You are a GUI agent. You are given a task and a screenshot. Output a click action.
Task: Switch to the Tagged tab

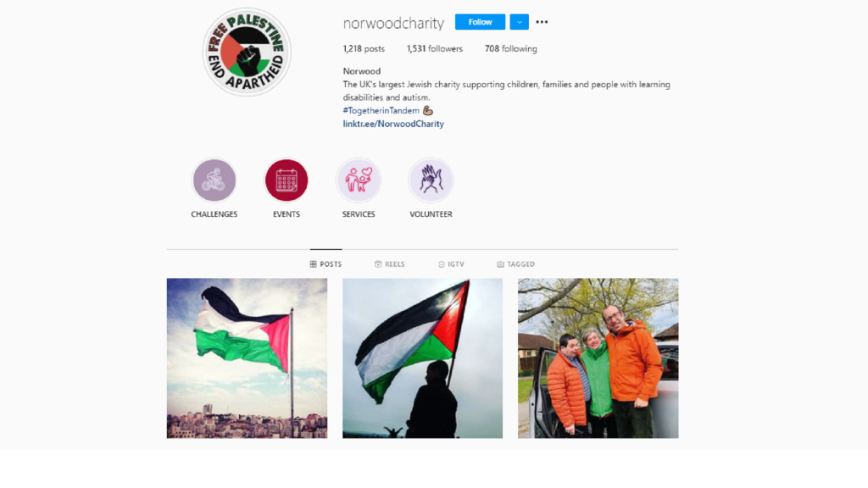point(516,264)
